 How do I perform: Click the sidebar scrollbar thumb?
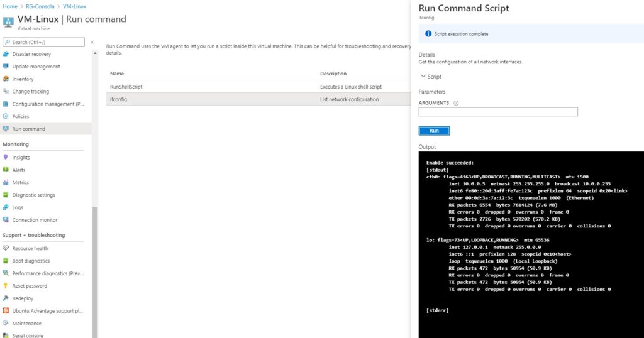(x=95, y=271)
